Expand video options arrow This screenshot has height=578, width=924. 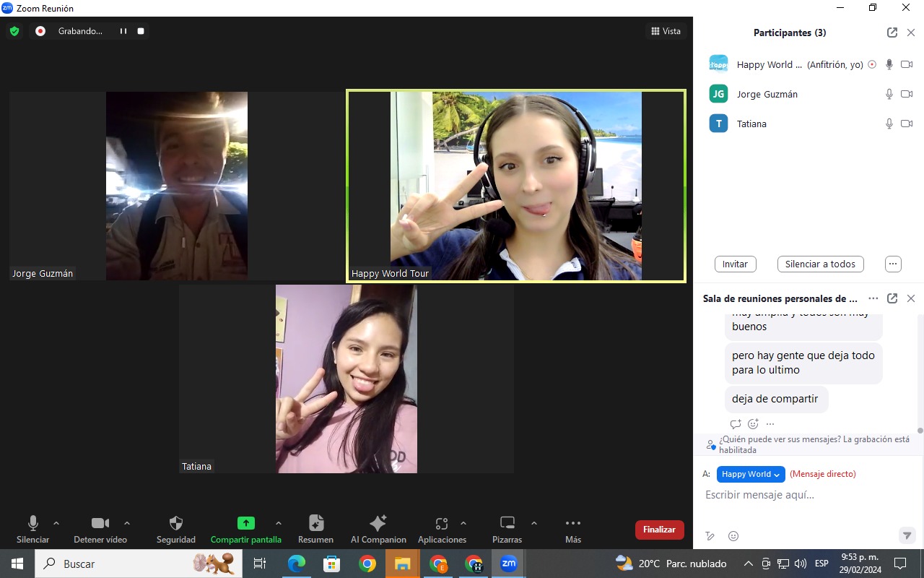click(127, 523)
